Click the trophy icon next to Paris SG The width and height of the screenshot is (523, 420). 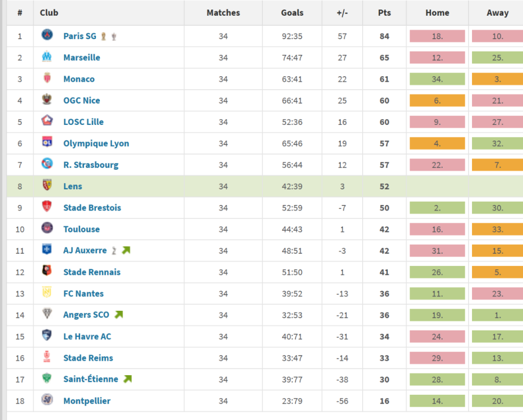click(104, 36)
